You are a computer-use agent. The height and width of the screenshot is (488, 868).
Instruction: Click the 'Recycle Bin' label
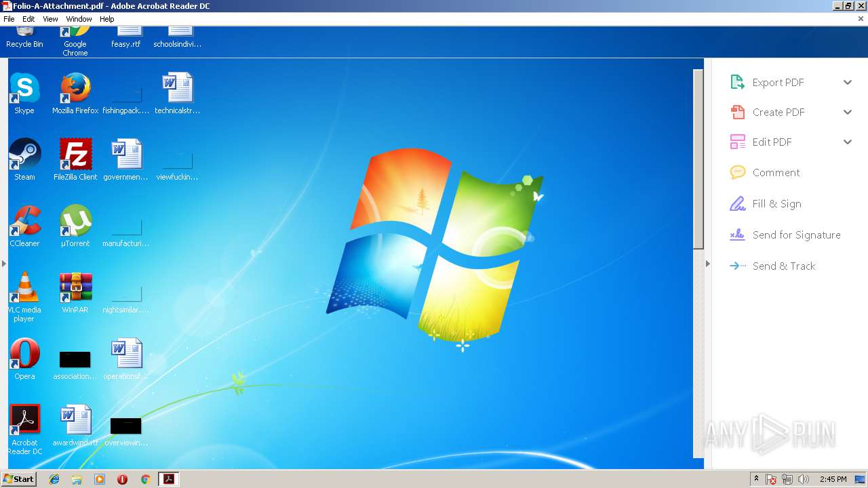pos(24,44)
